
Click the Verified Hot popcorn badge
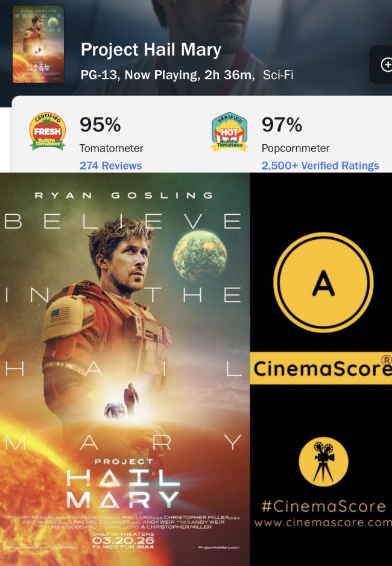229,132
